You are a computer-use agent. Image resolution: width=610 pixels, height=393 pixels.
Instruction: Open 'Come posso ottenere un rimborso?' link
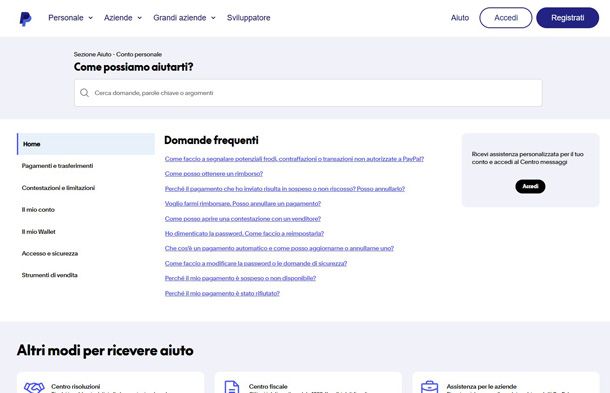pyautogui.click(x=214, y=174)
